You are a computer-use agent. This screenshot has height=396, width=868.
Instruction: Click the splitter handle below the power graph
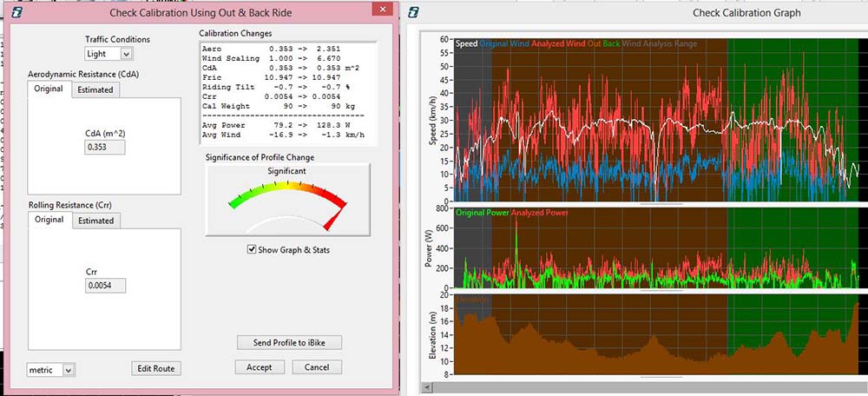[x=660, y=290]
